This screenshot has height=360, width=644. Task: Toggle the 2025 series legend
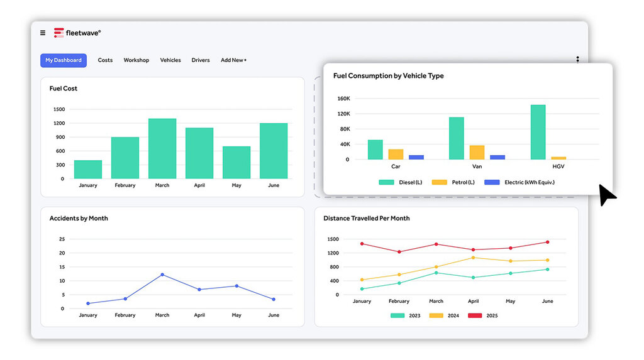click(x=475, y=315)
